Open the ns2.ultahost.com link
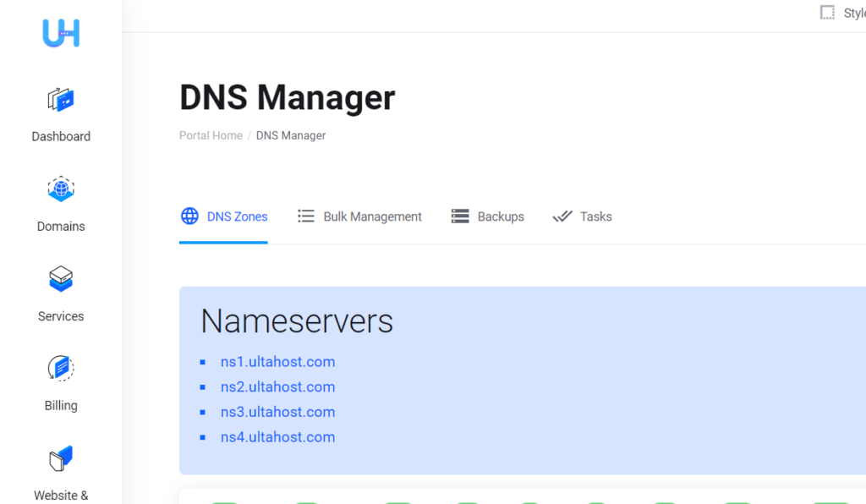This screenshot has height=504, width=866. 277,386
